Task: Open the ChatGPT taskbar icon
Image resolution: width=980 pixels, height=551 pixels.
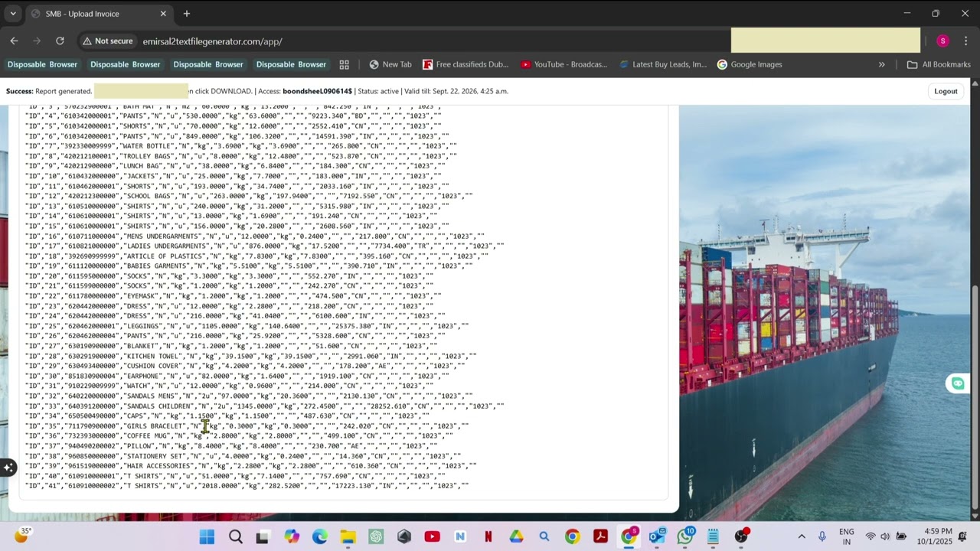Action: coord(376,536)
